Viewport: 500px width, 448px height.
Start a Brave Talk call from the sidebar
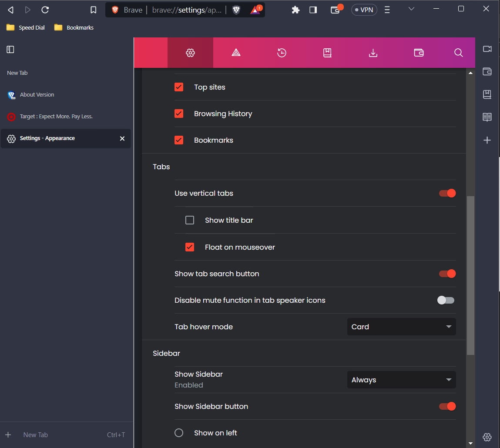tap(487, 49)
